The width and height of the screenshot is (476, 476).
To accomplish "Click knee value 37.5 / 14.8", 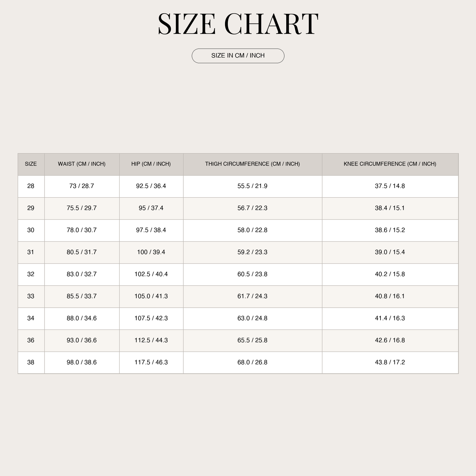I will tap(390, 186).
